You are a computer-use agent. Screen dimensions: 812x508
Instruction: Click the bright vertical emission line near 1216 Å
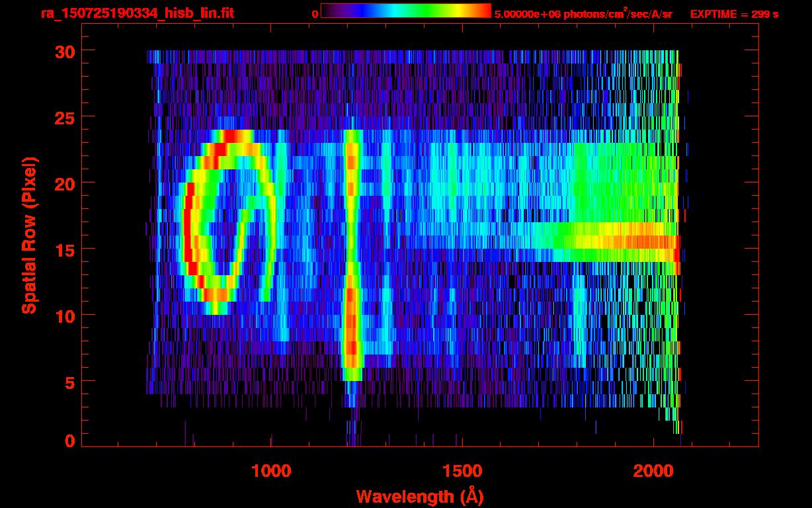click(x=352, y=255)
